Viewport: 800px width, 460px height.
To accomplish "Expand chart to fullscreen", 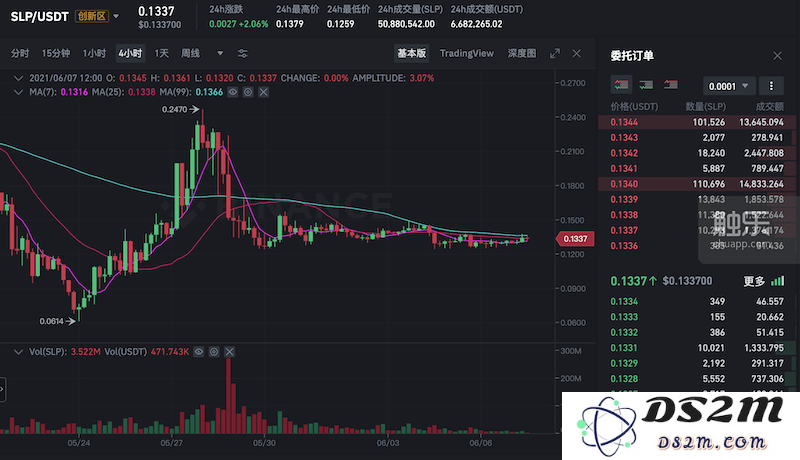I will [x=555, y=54].
